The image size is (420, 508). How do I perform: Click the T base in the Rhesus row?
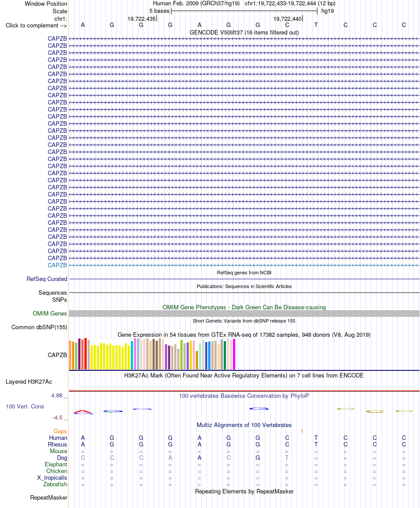click(316, 444)
